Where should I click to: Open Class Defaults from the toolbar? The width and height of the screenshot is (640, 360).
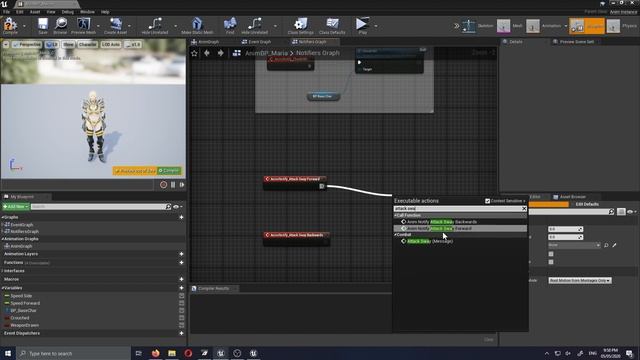(332, 25)
